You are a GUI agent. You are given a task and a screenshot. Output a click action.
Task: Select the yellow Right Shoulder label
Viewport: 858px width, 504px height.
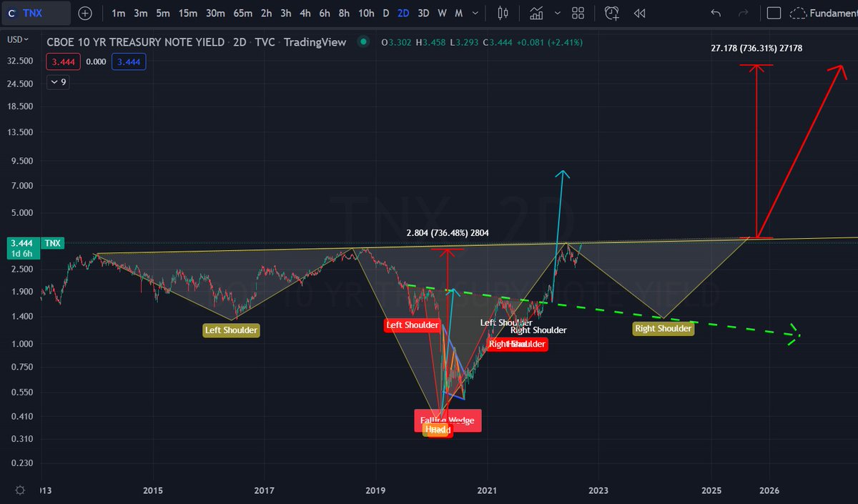pyautogui.click(x=663, y=328)
